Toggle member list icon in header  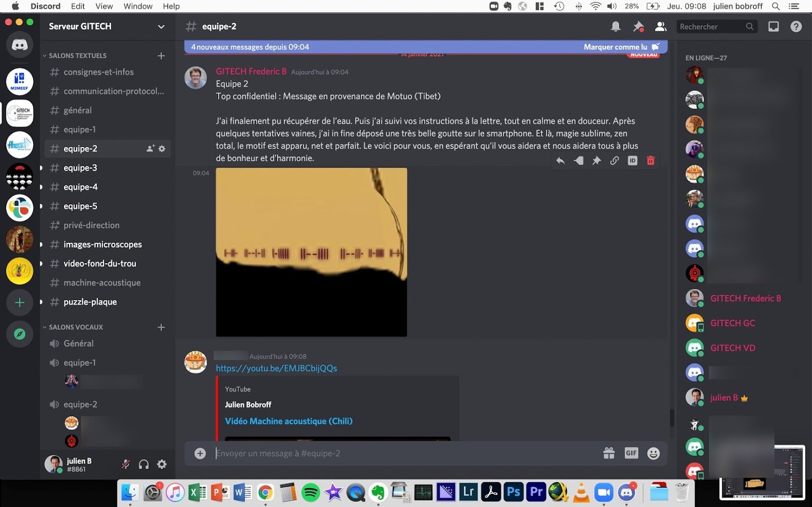pos(661,26)
